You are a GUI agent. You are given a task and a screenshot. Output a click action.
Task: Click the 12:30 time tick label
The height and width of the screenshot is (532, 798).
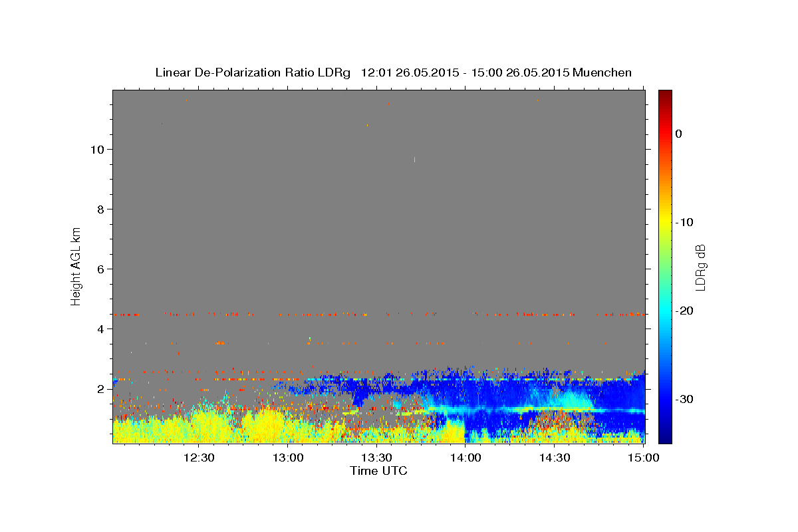198,458
